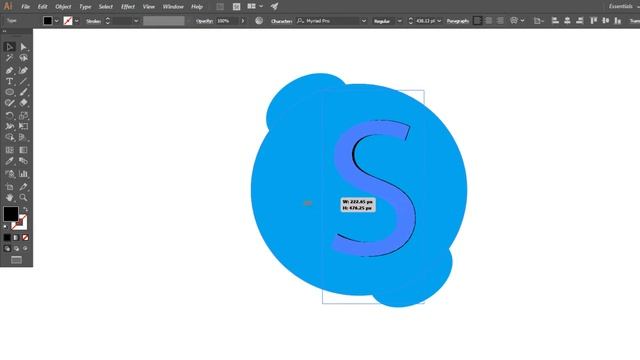Screen dimensions: 640x360
Task: Click control bar black fill swatch
Action: pyautogui.click(x=48, y=21)
